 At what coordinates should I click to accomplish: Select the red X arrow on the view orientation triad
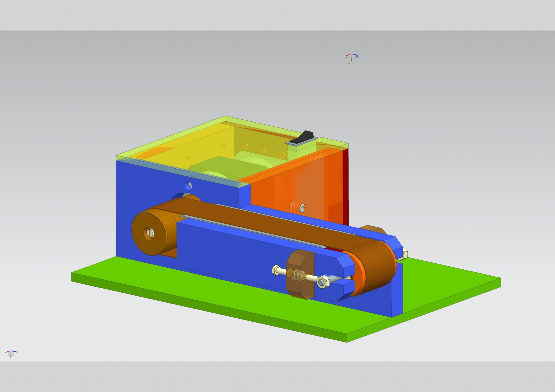pos(8,352)
